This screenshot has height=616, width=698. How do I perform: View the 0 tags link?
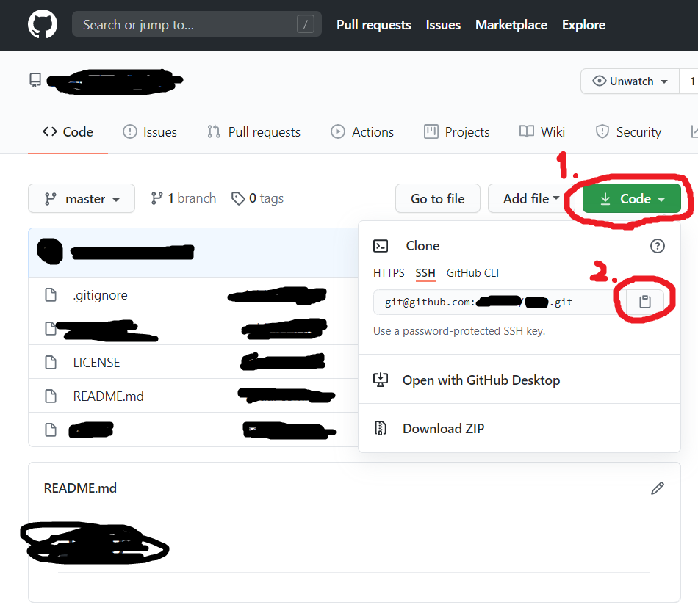pos(257,198)
